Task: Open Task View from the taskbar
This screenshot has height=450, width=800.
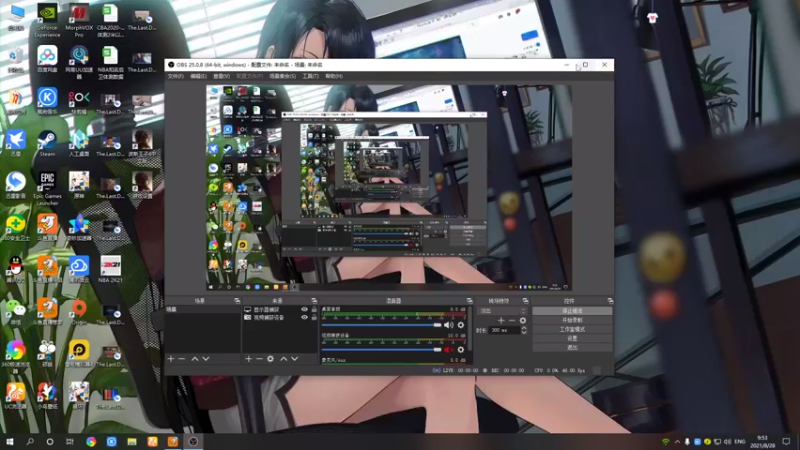Action: point(70,441)
